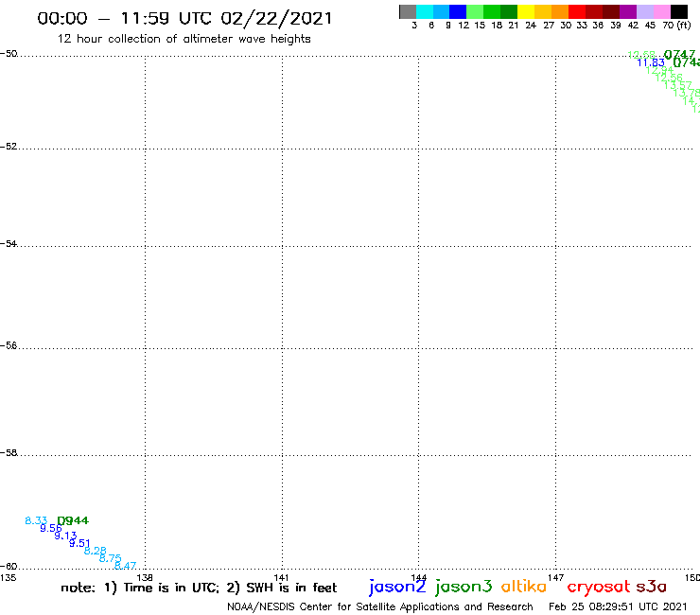Click the 8.28 wave height reading
Image resolution: width=700 pixels, height=615 pixels.
click(x=96, y=551)
